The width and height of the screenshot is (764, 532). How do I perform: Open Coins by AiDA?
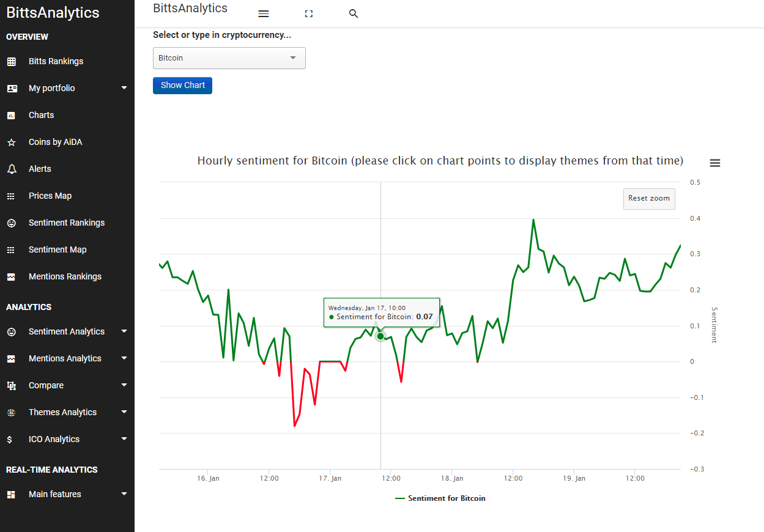[x=55, y=142]
